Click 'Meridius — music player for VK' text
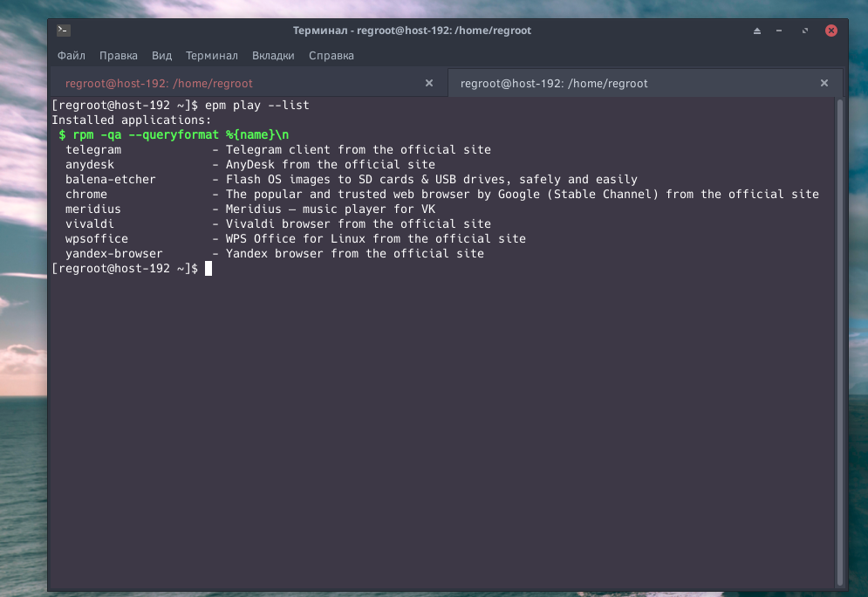 pyautogui.click(x=331, y=209)
